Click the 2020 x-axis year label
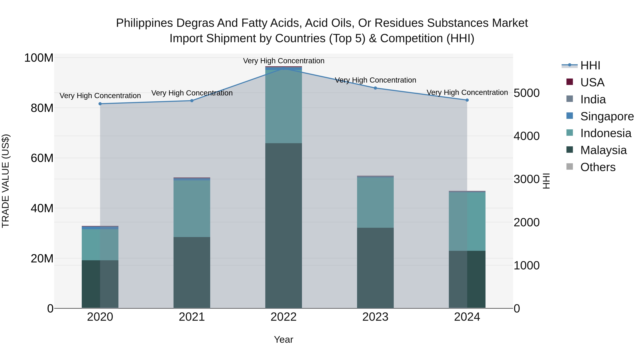Image resolution: width=644 pixels, height=362 pixels. [100, 317]
